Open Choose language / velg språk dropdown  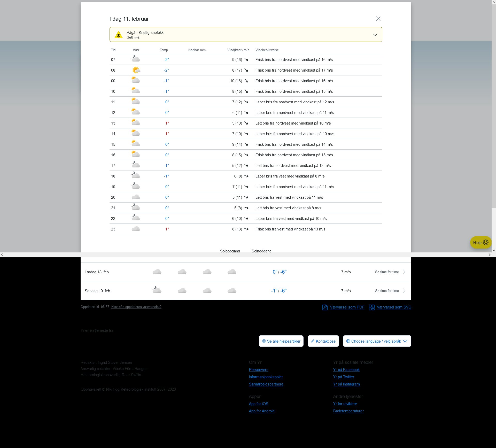377,341
